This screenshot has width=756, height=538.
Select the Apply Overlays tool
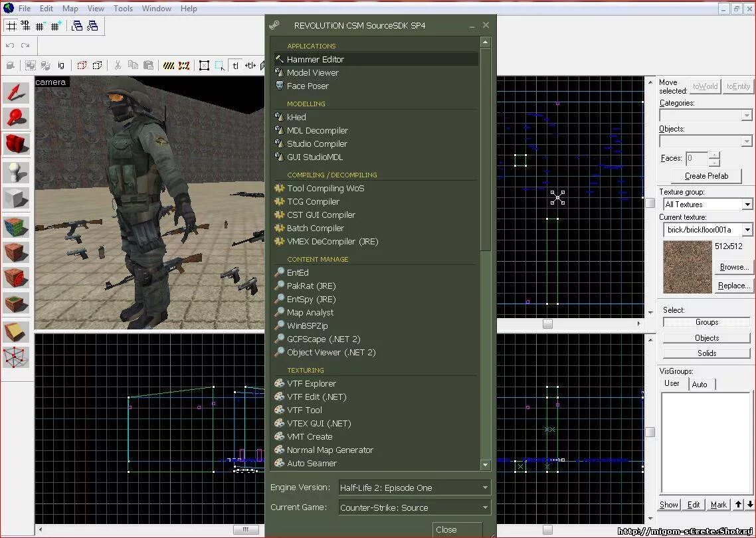tap(16, 304)
